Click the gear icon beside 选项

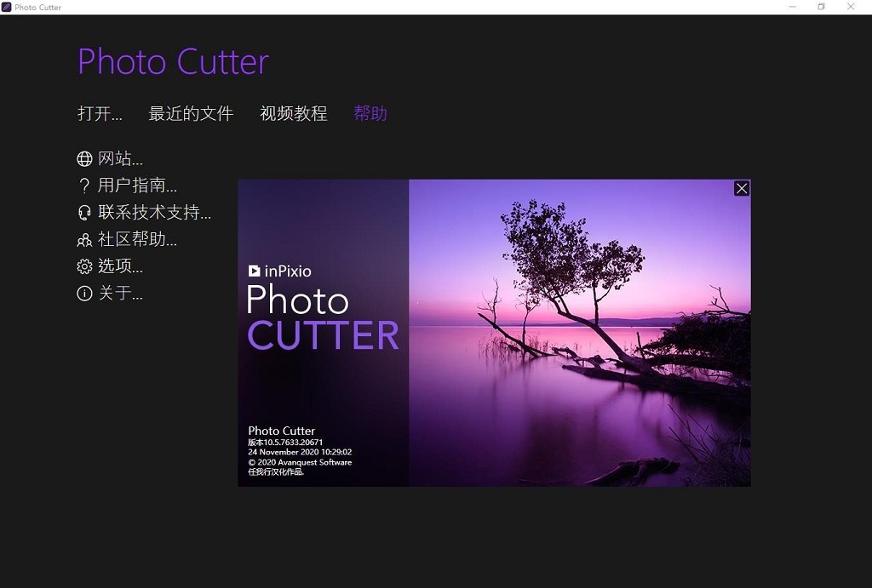(x=84, y=267)
